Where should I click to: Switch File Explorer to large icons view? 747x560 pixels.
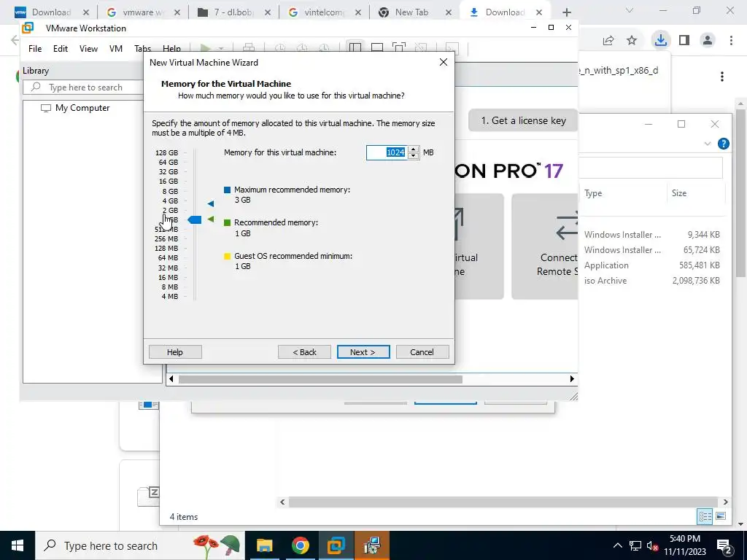(x=720, y=516)
